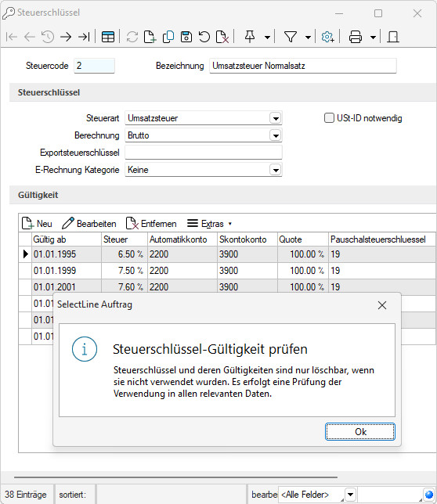Open the printer icon in the toolbar

click(x=356, y=37)
